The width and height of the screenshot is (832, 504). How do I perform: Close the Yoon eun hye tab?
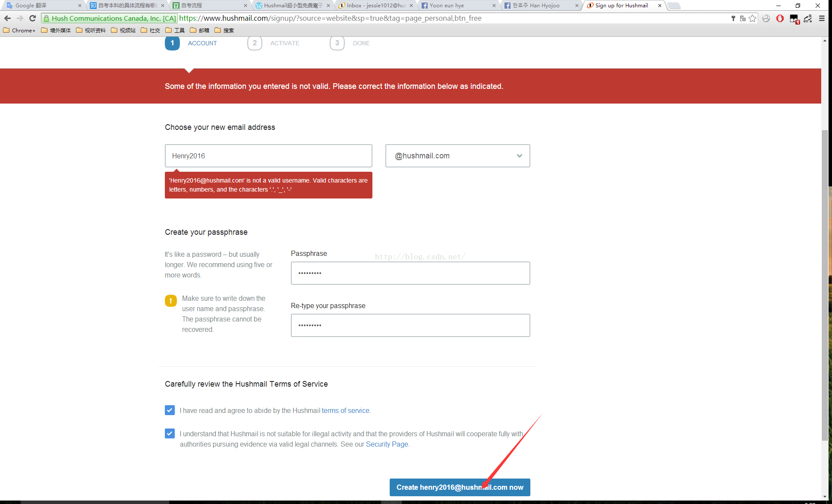pyautogui.click(x=494, y=6)
